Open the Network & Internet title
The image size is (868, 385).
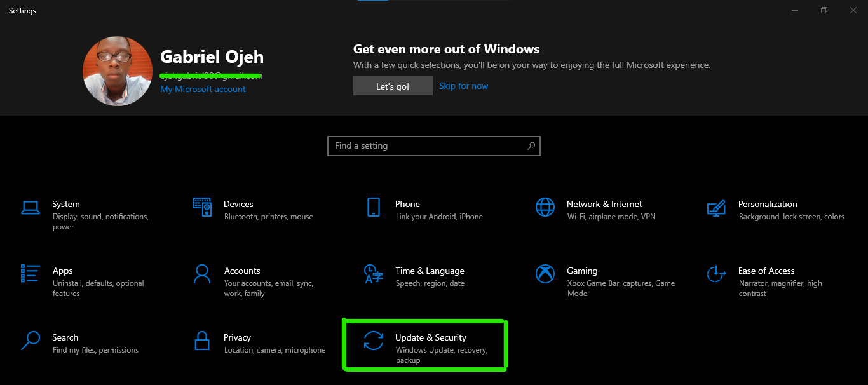coord(604,204)
